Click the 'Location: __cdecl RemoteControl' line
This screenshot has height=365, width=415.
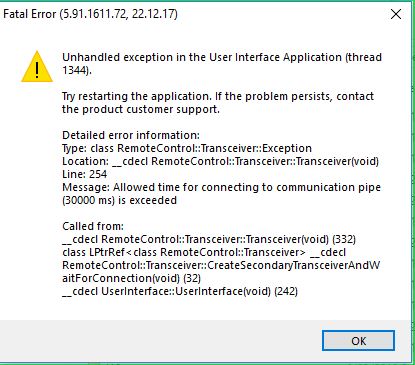point(220,161)
